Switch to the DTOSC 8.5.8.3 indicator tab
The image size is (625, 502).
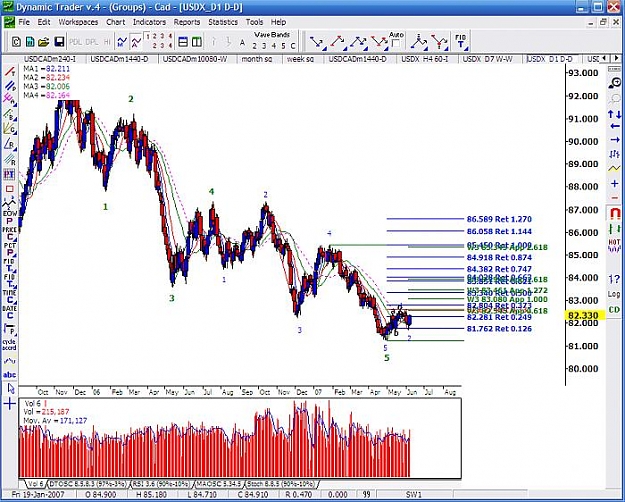88,484
